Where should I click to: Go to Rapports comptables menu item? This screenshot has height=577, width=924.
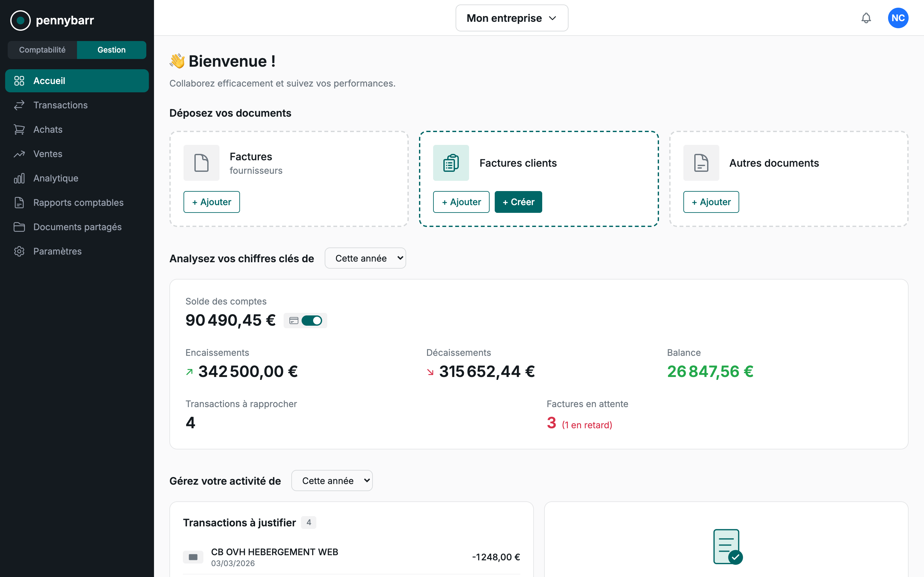tap(78, 203)
